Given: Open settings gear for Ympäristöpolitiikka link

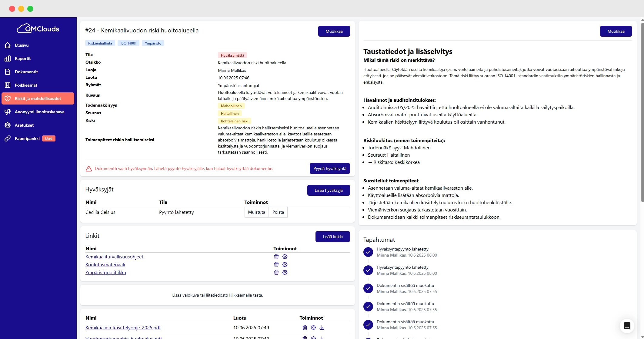Looking at the screenshot, I should click(285, 272).
